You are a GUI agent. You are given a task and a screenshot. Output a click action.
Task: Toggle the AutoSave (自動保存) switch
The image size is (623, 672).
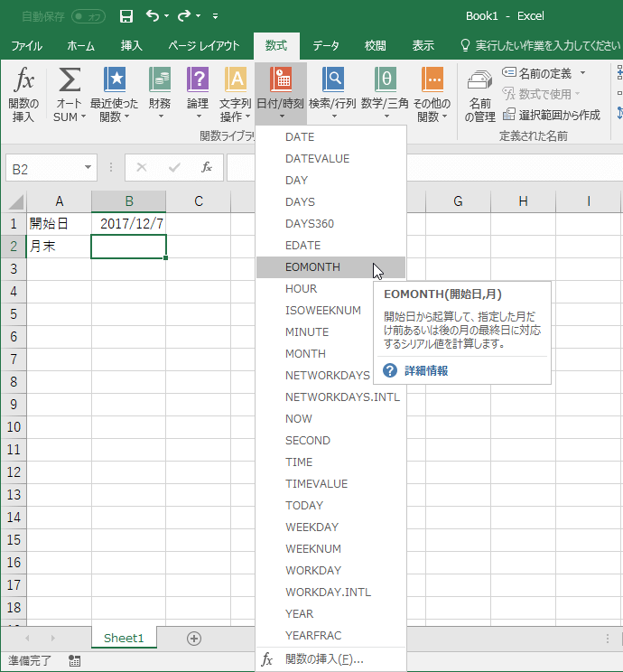[x=88, y=16]
